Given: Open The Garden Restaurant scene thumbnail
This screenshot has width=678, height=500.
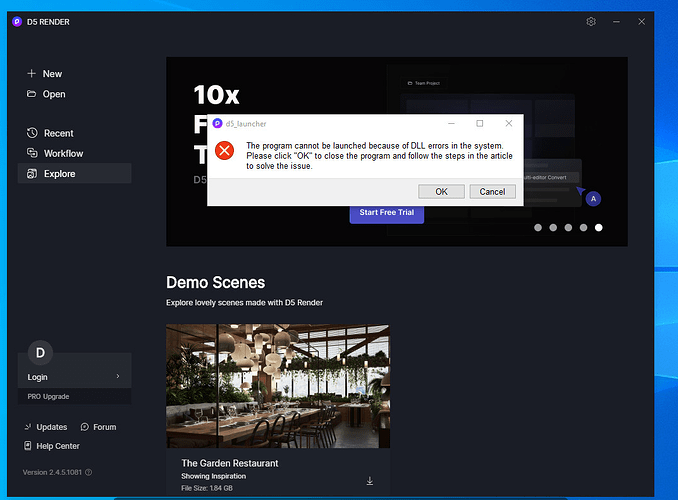Looking at the screenshot, I should coord(278,386).
